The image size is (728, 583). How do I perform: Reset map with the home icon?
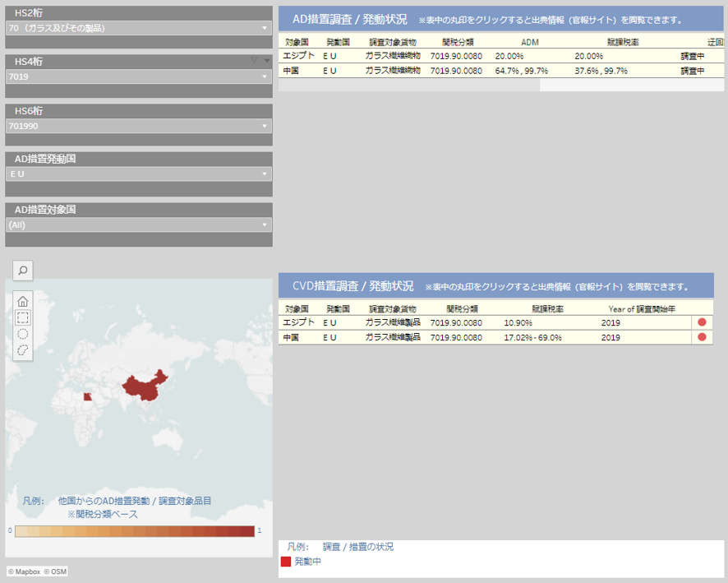[x=23, y=301]
